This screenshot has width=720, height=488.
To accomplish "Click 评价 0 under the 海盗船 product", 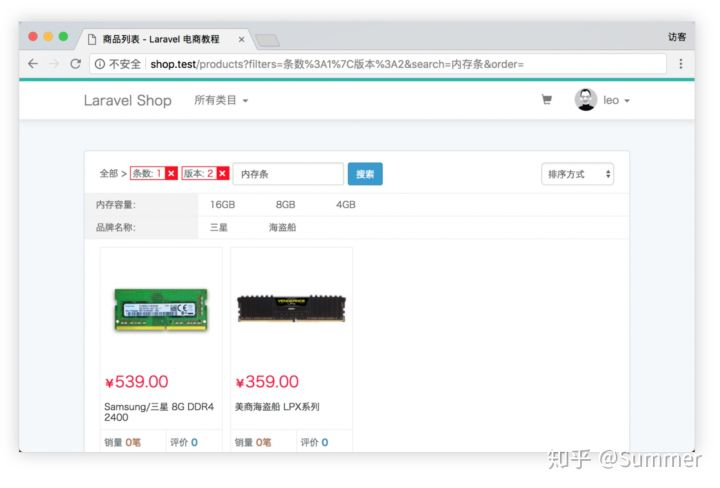I will pos(314,442).
